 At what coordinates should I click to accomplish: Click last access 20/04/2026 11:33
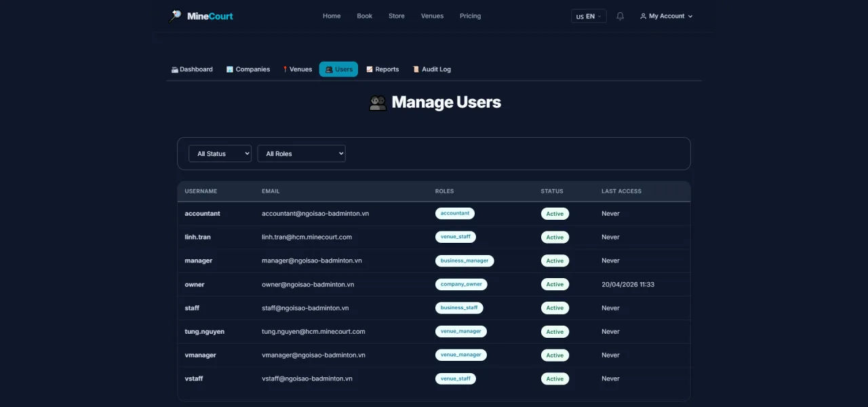click(628, 284)
